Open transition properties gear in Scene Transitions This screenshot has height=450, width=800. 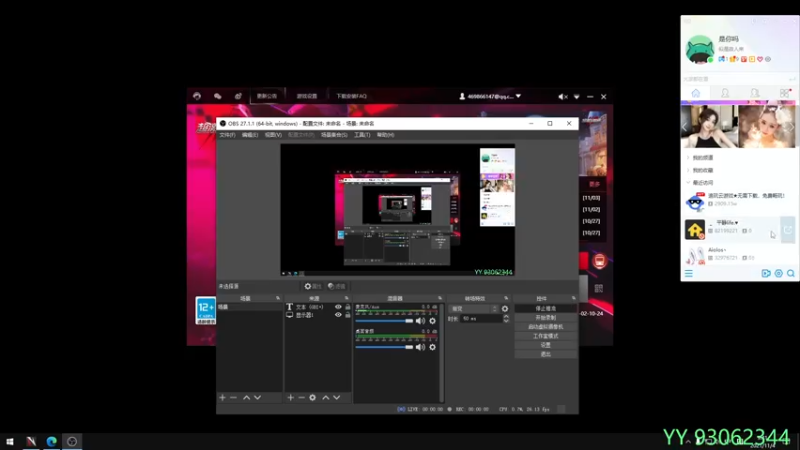click(x=505, y=309)
